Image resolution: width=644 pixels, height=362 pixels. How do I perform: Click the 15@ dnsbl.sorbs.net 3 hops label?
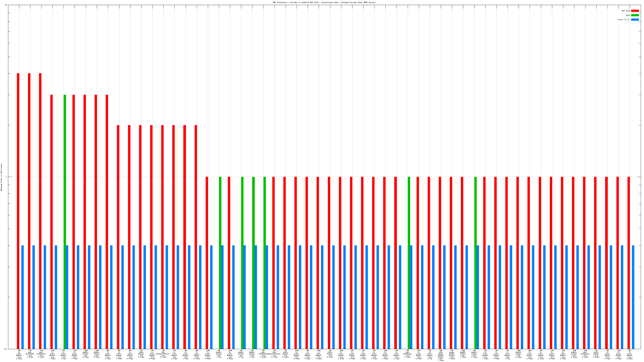[x=463, y=354]
